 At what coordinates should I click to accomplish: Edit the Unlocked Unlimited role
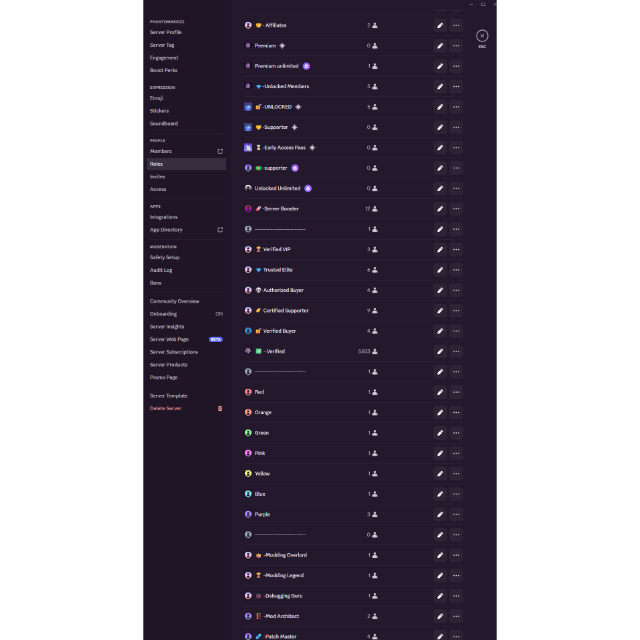[x=440, y=188]
